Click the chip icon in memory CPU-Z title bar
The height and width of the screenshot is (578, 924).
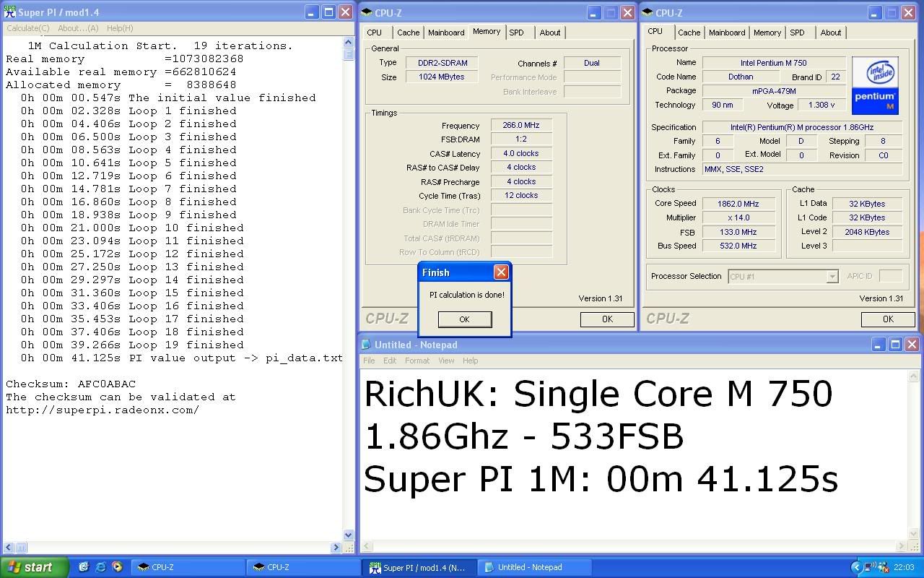pyautogui.click(x=367, y=12)
